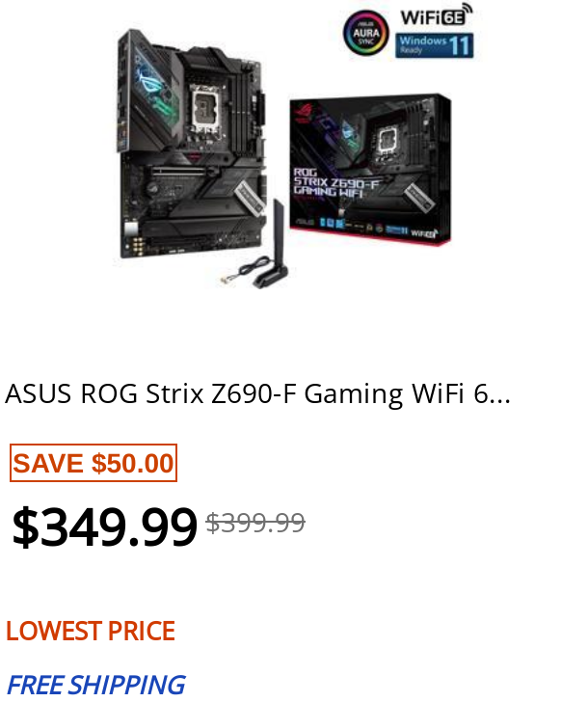The width and height of the screenshot is (588, 702).
Task: Click the red ROG logo on the retail box
Action: [304, 113]
